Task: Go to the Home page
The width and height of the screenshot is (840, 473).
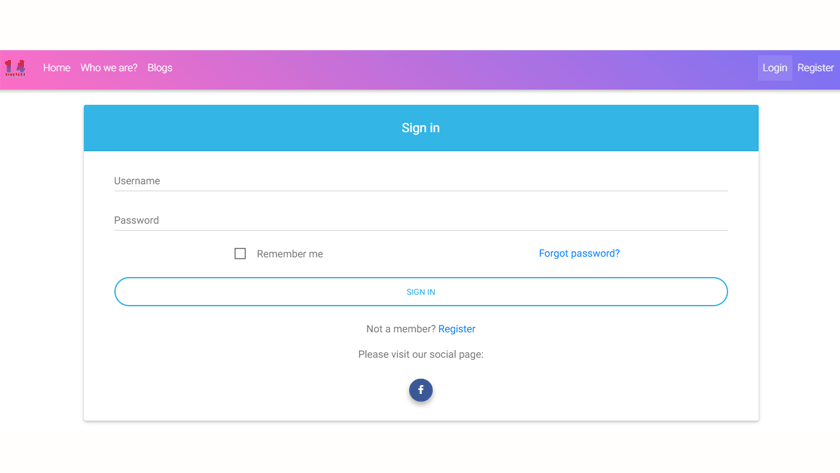Action: tap(56, 68)
